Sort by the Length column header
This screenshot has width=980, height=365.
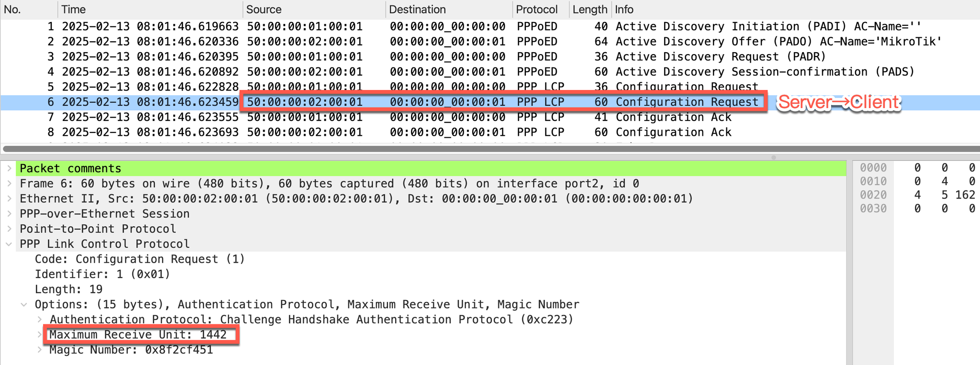[590, 10]
